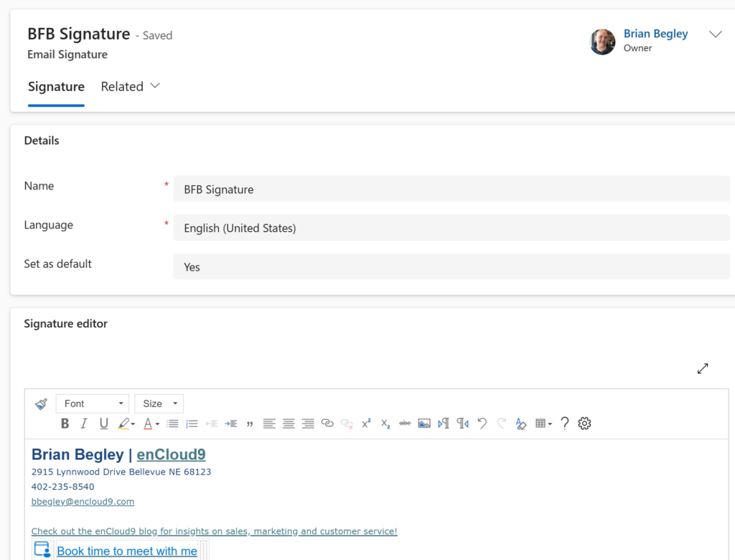
Task: Open highlight color dropdown arrow
Action: click(x=133, y=424)
